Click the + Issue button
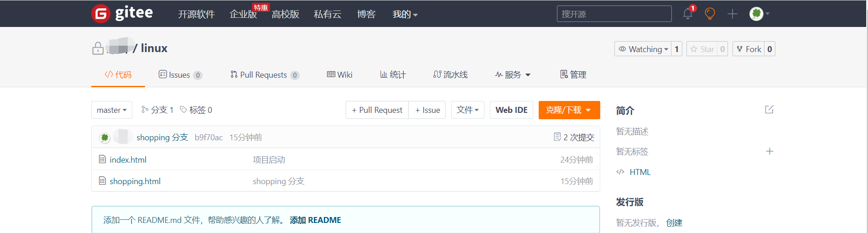Image resolution: width=868 pixels, height=233 pixels. click(x=427, y=110)
